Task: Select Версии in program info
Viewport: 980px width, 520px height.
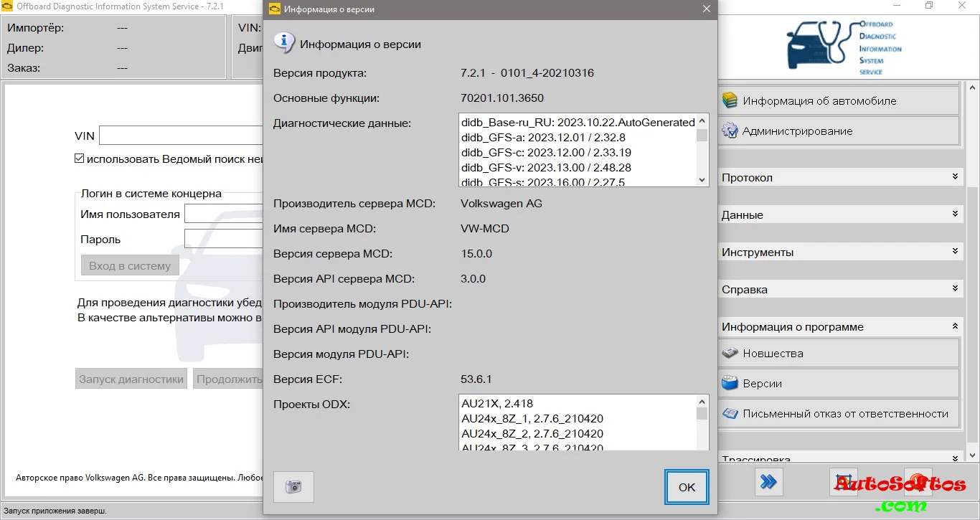Action: [839, 384]
